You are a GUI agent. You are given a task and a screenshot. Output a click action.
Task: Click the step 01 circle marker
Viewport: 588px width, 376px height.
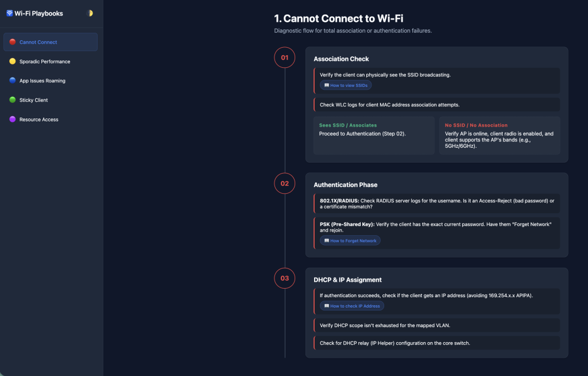click(x=285, y=57)
